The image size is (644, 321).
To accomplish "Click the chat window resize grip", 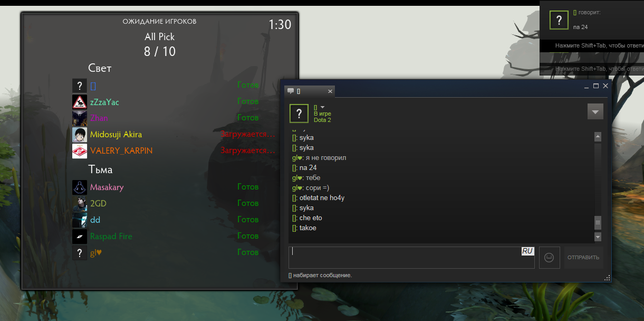I will [607, 277].
